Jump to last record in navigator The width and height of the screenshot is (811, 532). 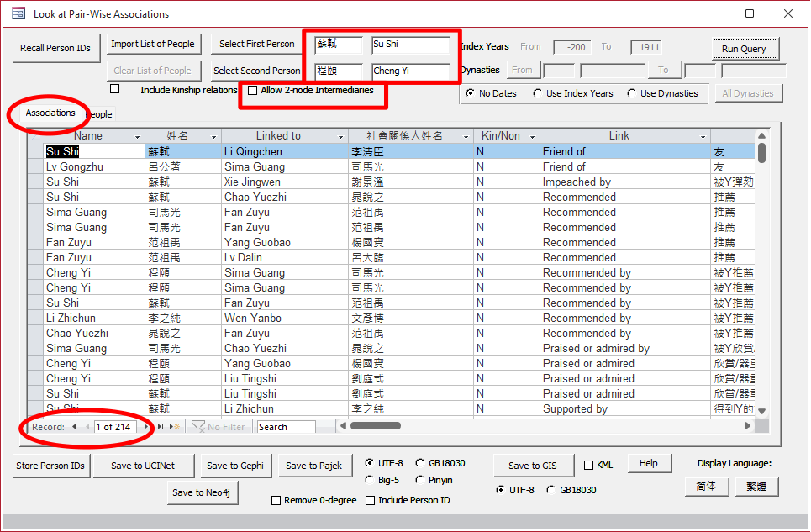[x=161, y=427]
